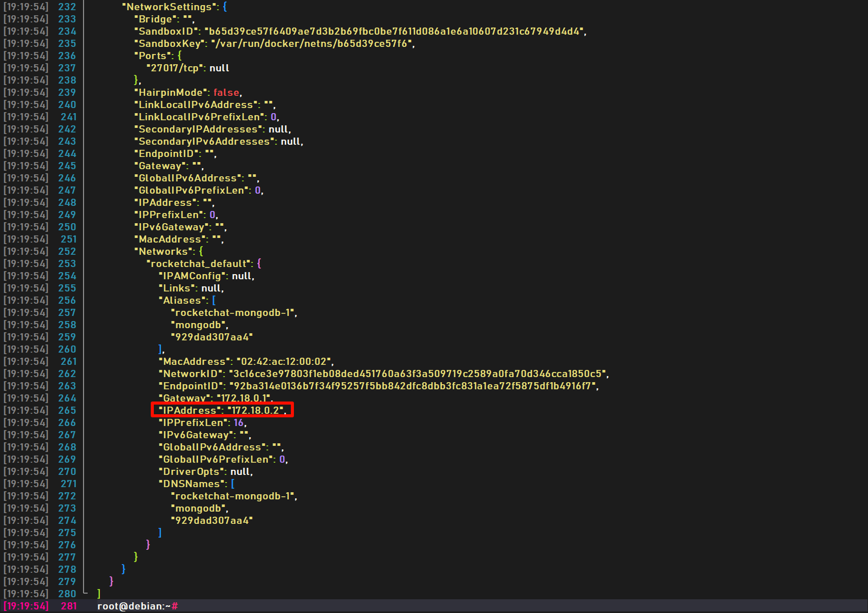Screen dimensions: 868x613
Task: Click the "Gateway" key on line 245
Action: [x=160, y=166]
